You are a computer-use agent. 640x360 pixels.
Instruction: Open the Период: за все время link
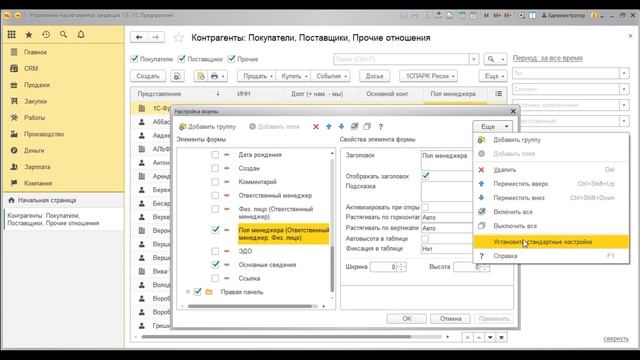tap(547, 58)
